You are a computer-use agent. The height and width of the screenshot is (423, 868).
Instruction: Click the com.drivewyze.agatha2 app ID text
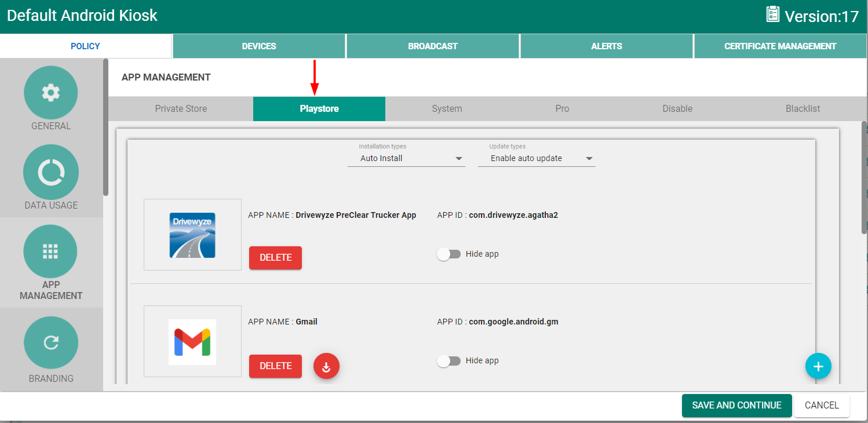click(x=513, y=215)
